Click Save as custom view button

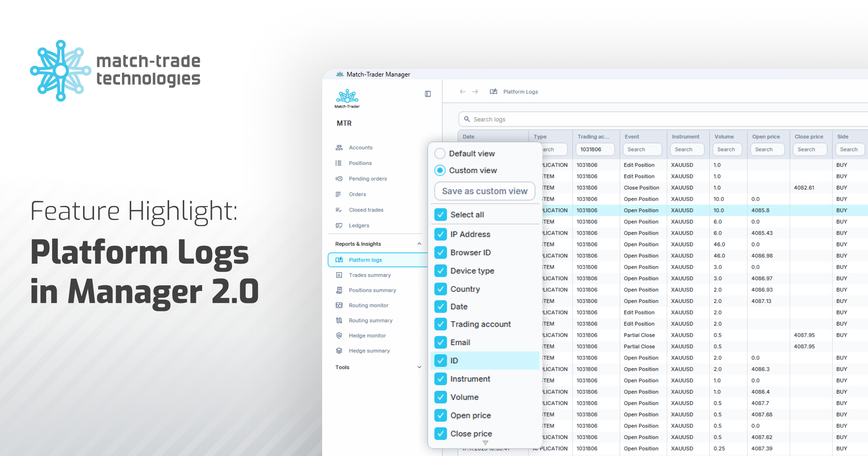pyautogui.click(x=485, y=191)
